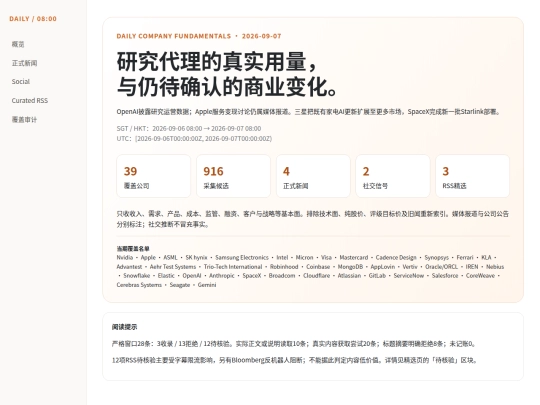Click Advantest in the coverage list
Image resolution: width=540 pixels, height=405 pixels.
pyautogui.click(x=129, y=267)
